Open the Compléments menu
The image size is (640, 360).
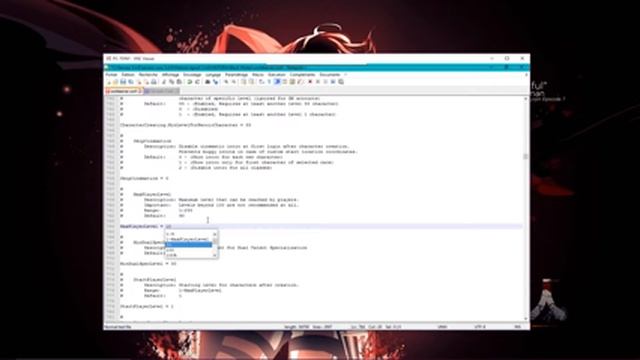(x=302, y=75)
